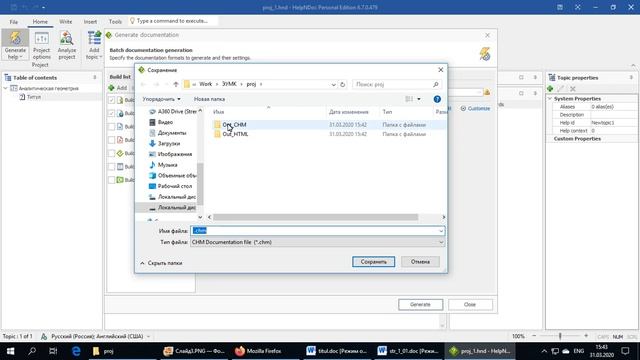The width and height of the screenshot is (640, 360).
Task: Open Mozilla Firefox from the taskbar
Action: [258, 351]
